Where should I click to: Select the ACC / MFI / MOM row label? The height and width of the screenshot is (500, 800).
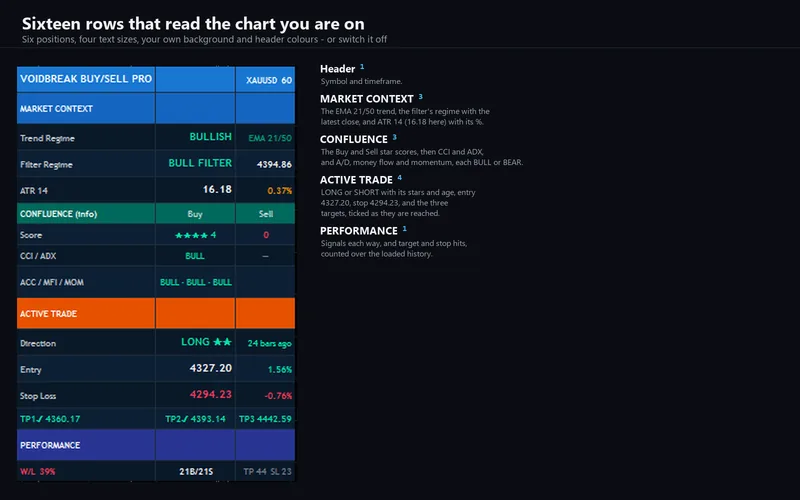point(52,282)
